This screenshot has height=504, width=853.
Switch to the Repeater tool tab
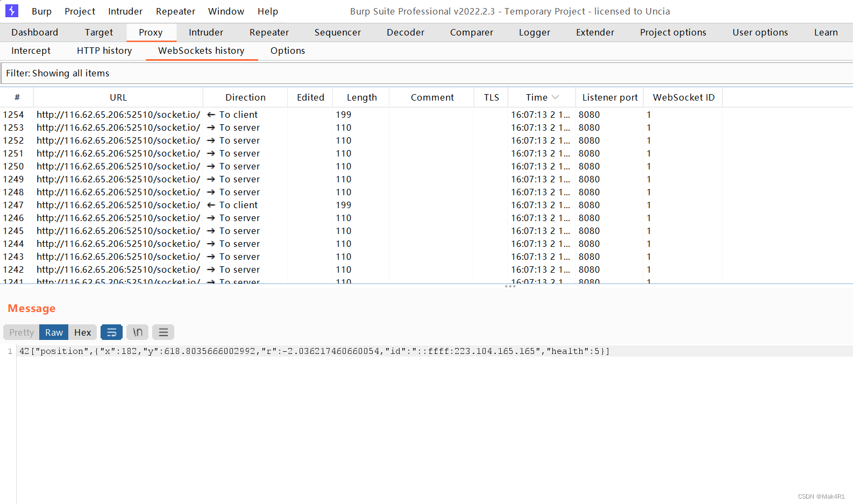click(x=269, y=32)
